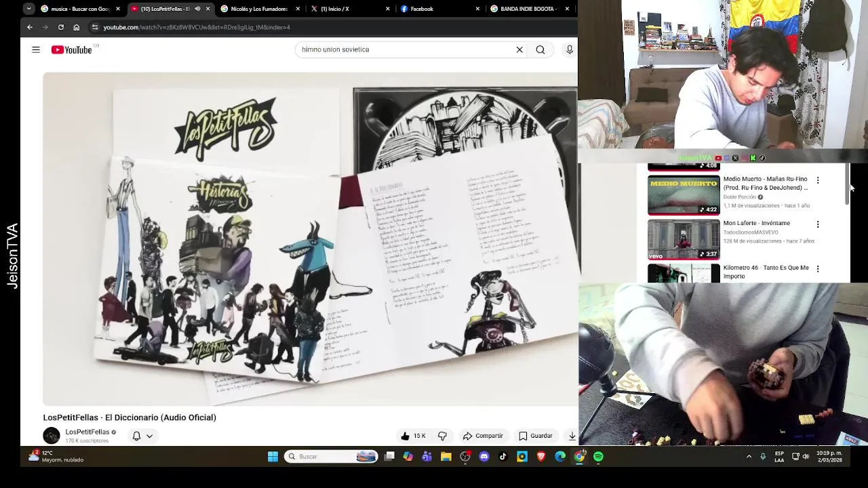Expand notification options chevron beside bell

149,436
